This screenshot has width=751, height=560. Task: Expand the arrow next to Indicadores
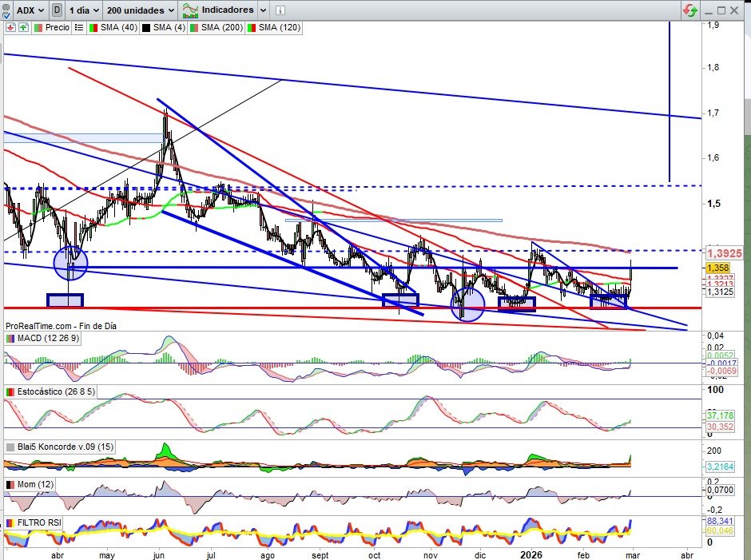(x=263, y=10)
